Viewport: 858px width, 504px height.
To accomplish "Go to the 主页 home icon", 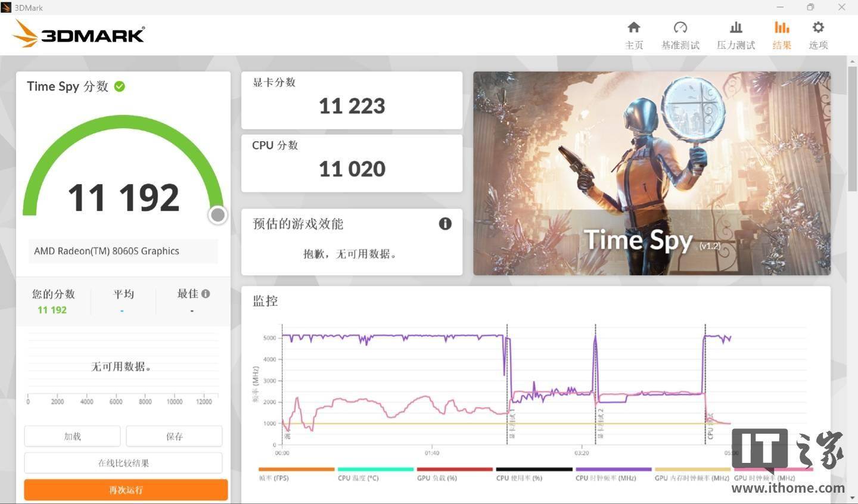I will point(634,28).
